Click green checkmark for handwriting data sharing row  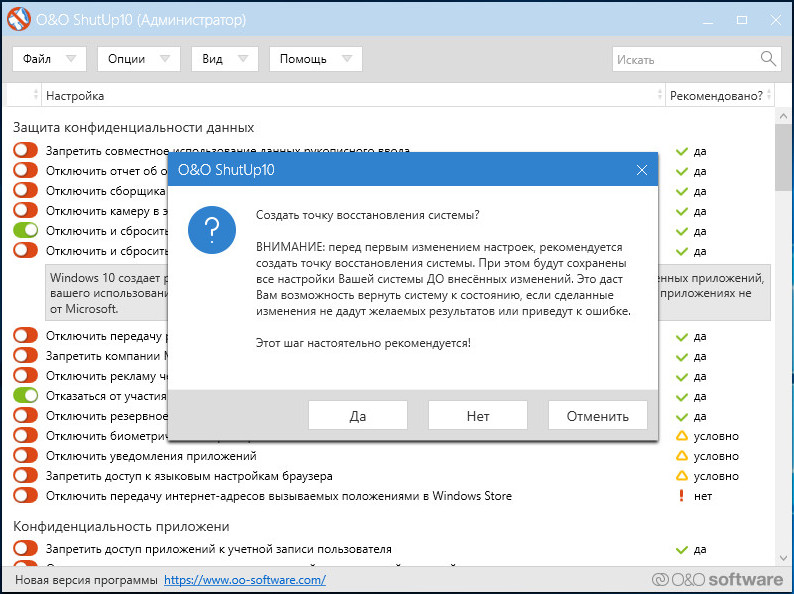click(x=682, y=151)
